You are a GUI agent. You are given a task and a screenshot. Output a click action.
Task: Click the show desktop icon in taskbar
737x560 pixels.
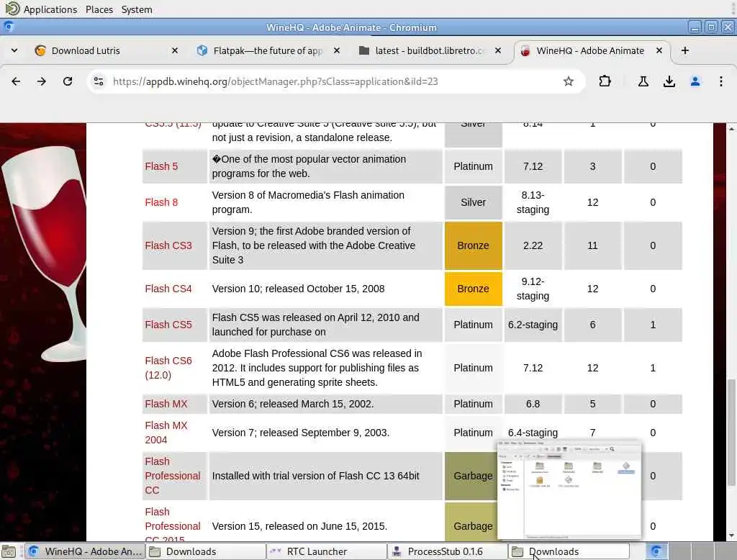(x=9, y=551)
